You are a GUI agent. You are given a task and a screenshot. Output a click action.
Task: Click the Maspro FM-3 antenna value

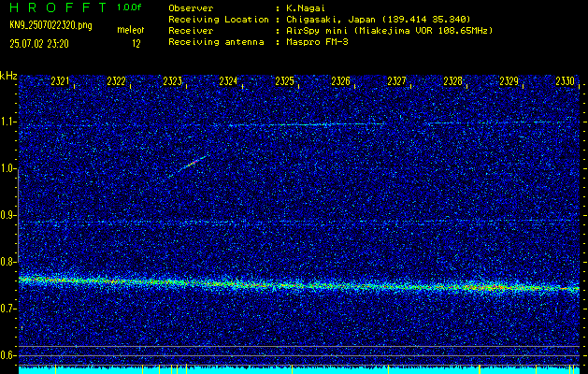tap(315, 42)
